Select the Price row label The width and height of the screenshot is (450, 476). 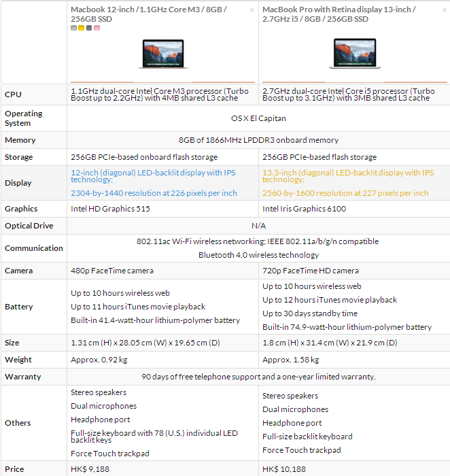pos(14,469)
